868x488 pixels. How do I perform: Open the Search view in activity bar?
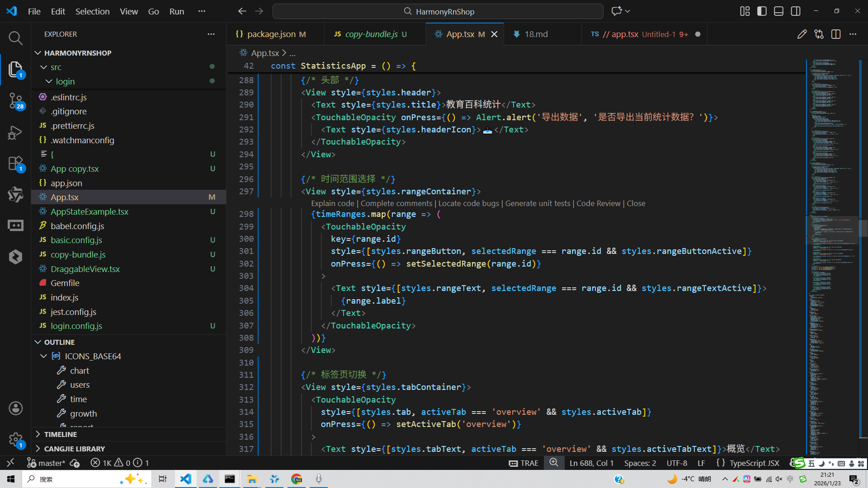(x=15, y=38)
